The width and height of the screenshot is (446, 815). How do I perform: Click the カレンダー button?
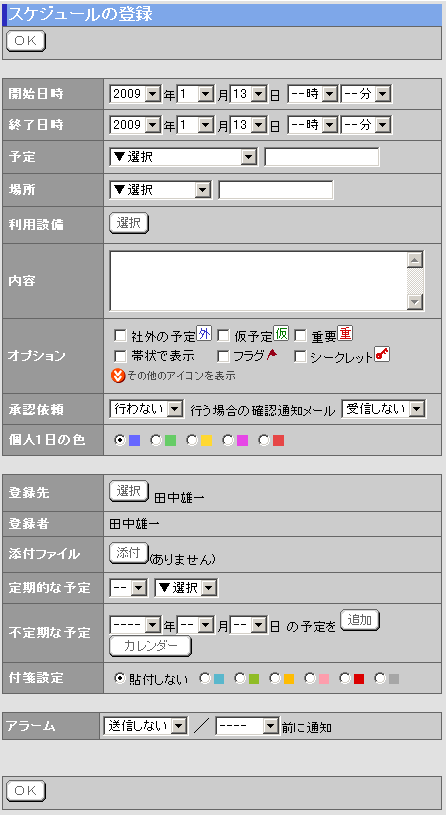coord(150,646)
